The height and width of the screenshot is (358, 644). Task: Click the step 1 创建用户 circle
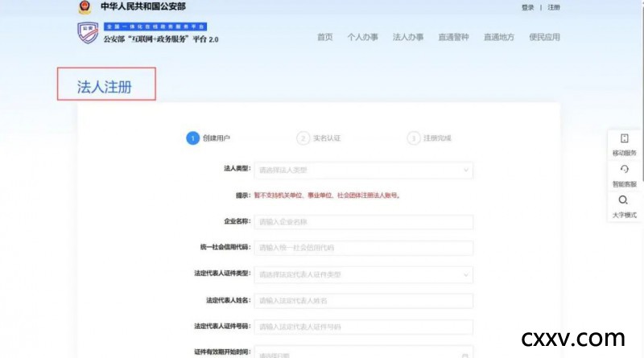(192, 138)
